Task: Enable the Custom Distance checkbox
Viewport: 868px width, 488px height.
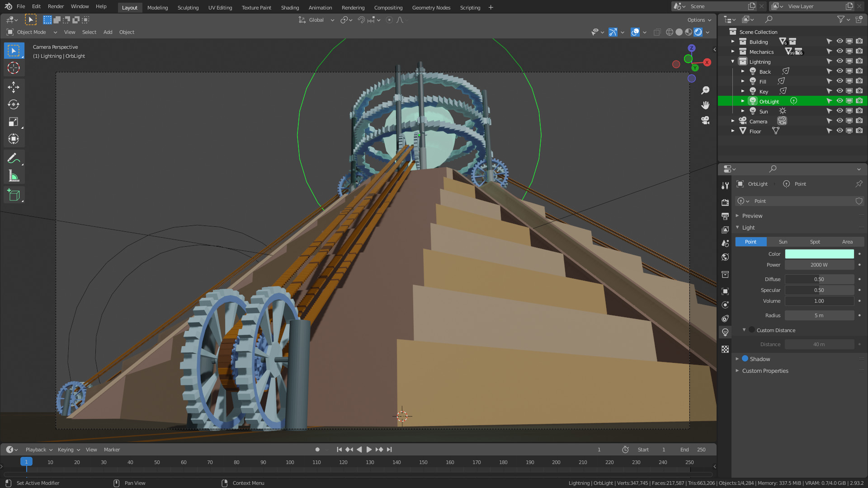Action: click(x=751, y=330)
